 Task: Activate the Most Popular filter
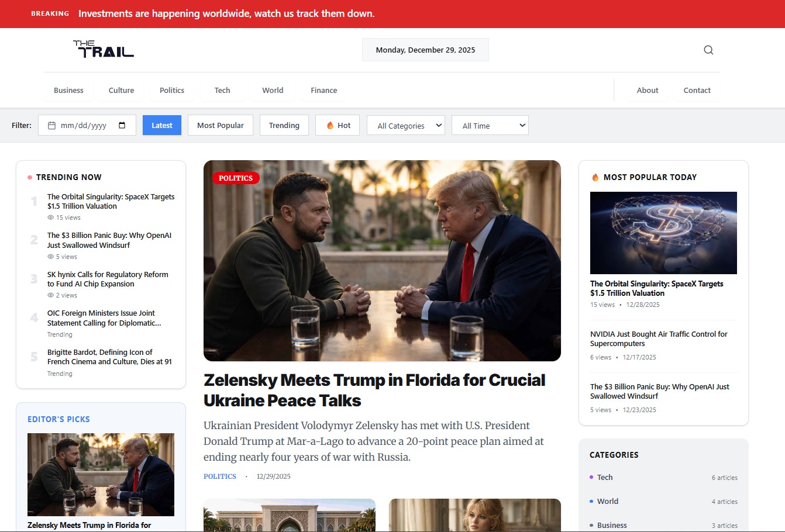(220, 125)
